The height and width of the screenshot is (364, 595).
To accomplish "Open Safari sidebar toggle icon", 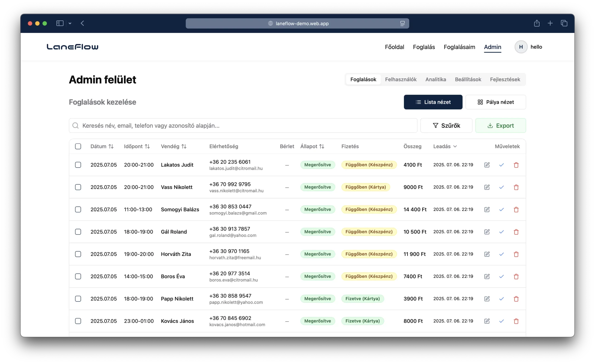I will 60,23.
